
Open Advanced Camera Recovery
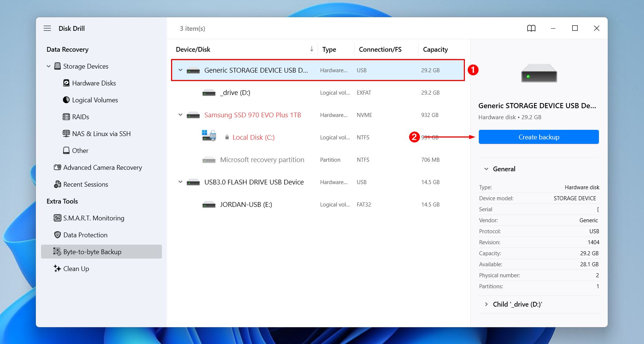point(103,167)
